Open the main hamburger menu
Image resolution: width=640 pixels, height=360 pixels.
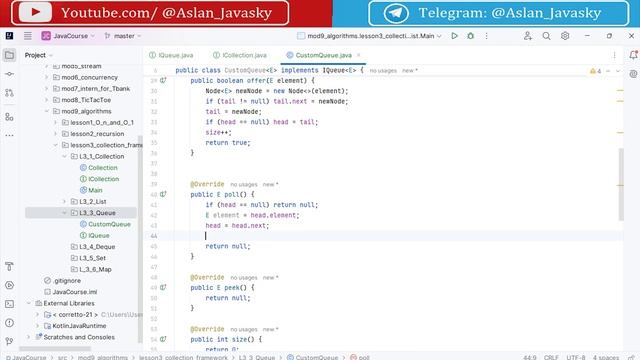point(28,36)
